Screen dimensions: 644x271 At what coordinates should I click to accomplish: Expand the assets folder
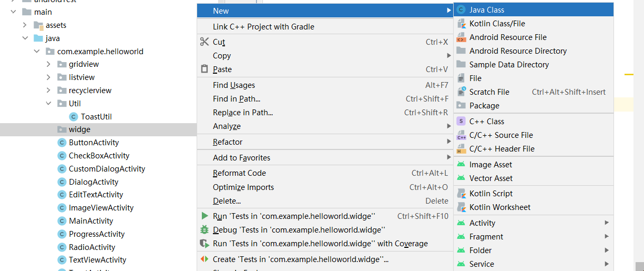pos(25,25)
